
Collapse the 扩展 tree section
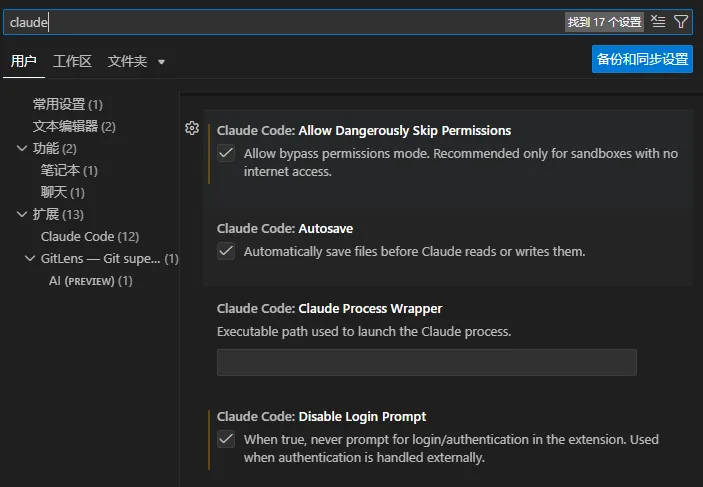(x=23, y=214)
